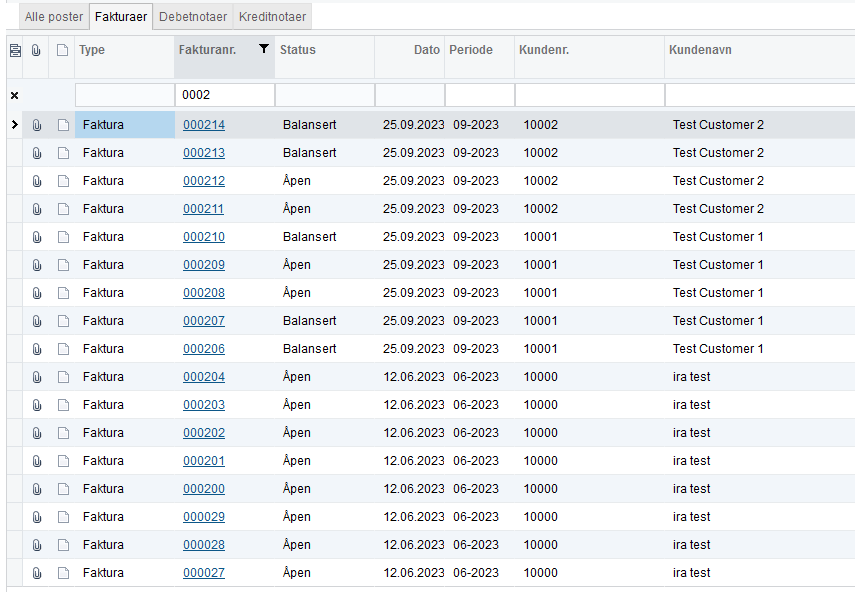Click the Kundenr. column filter field
Viewport: 855px width, 592px height.
590,95
